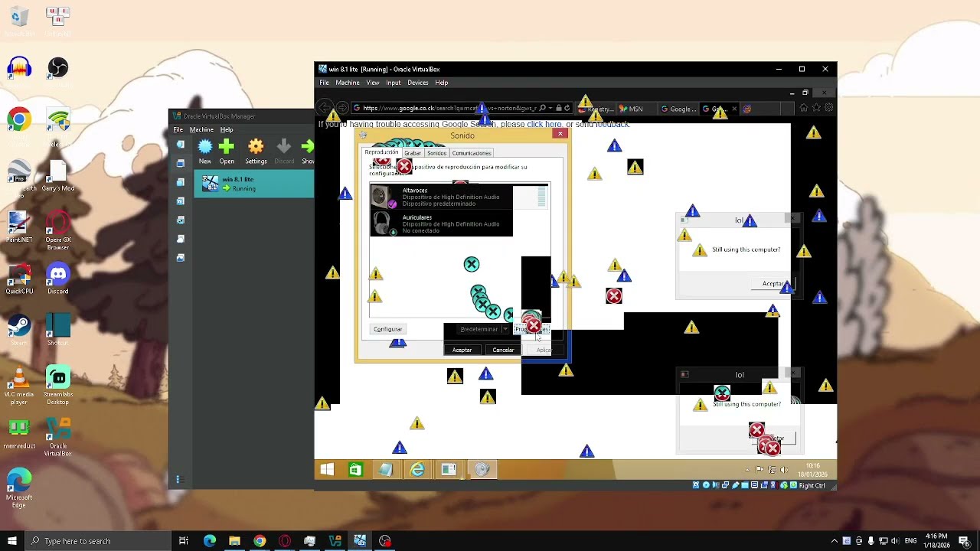Open File Explorer on host taskbar
Viewport: 980px width, 551px height.
(234, 541)
